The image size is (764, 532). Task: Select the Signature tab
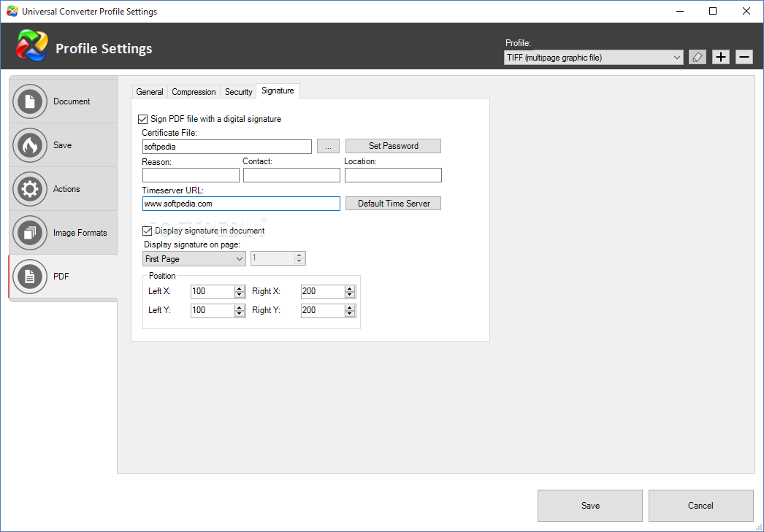pos(278,90)
